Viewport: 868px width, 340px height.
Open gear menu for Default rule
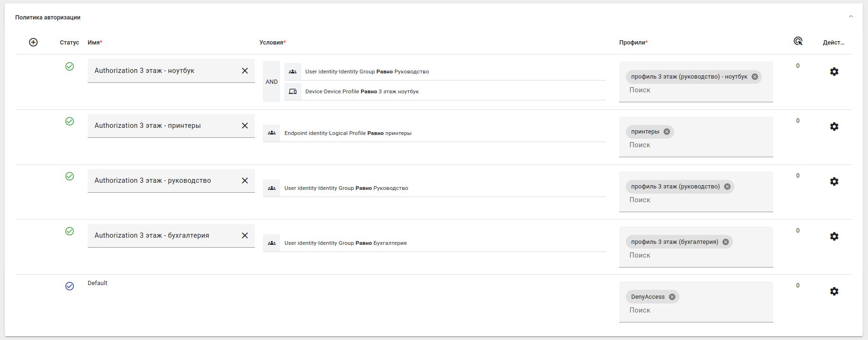pos(834,291)
